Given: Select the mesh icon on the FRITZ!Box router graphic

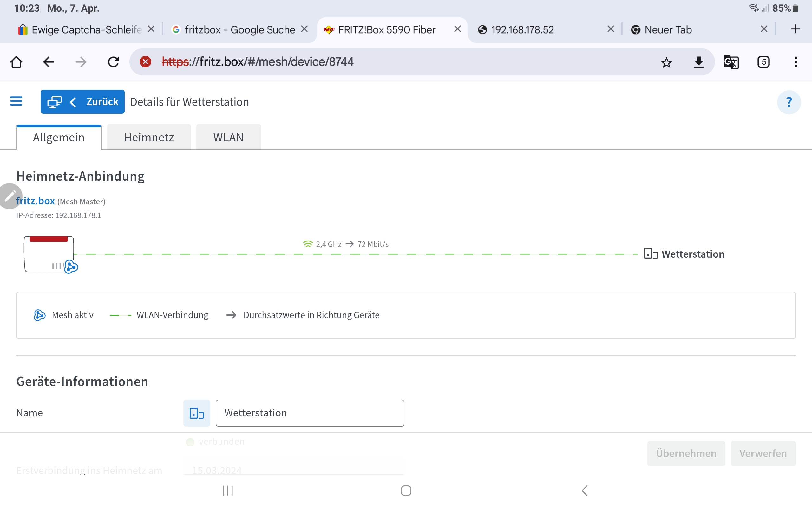Looking at the screenshot, I should pyautogui.click(x=71, y=267).
